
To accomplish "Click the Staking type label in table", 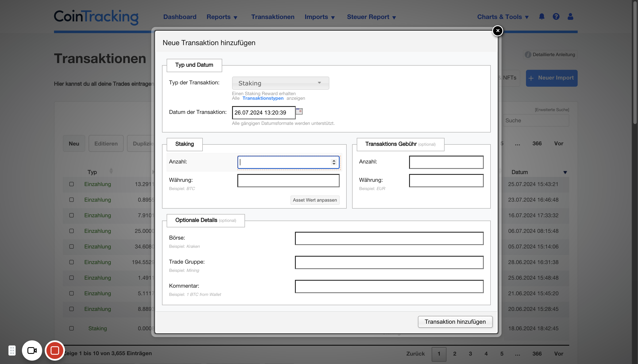I will coord(97,329).
